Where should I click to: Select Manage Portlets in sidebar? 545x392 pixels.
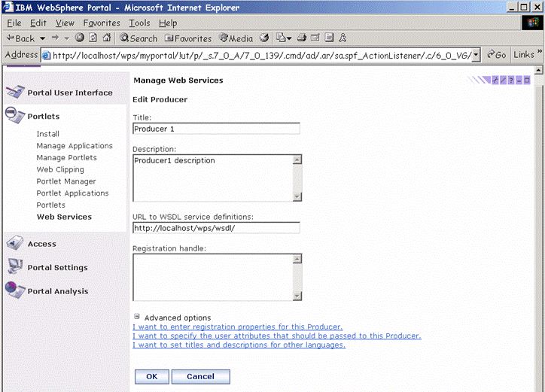[x=67, y=158]
